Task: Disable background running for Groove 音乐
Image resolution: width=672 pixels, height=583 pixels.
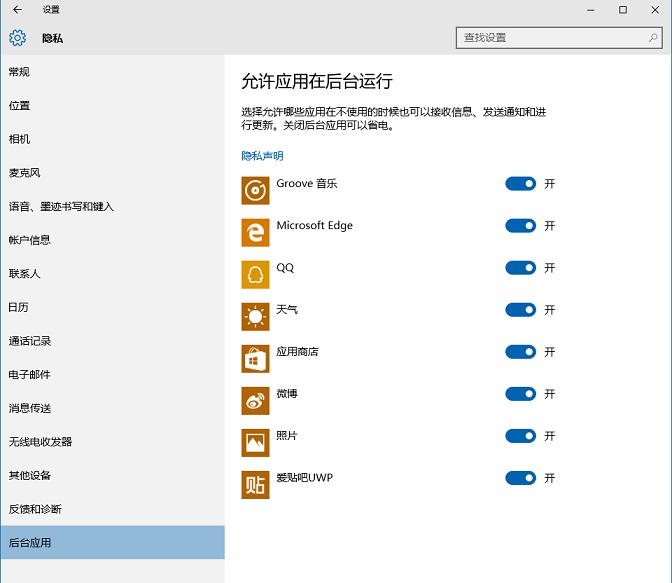Action: [x=521, y=184]
